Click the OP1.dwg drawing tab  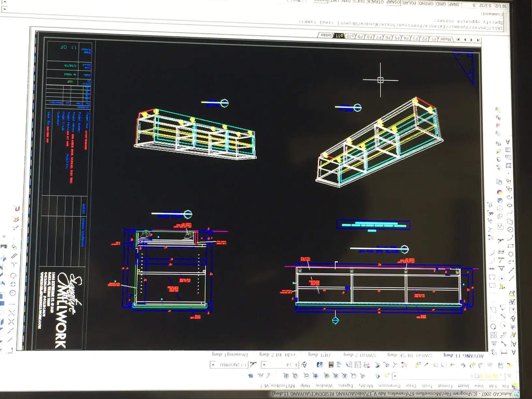pyautogui.click(x=319, y=355)
